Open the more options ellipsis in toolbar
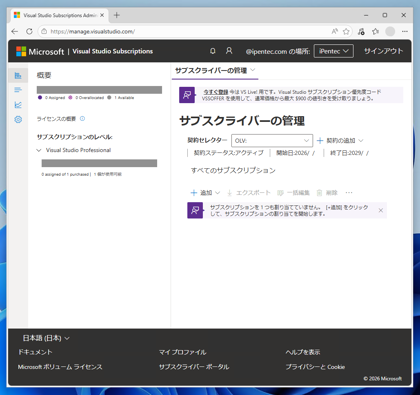This screenshot has width=420, height=395. pos(349,193)
